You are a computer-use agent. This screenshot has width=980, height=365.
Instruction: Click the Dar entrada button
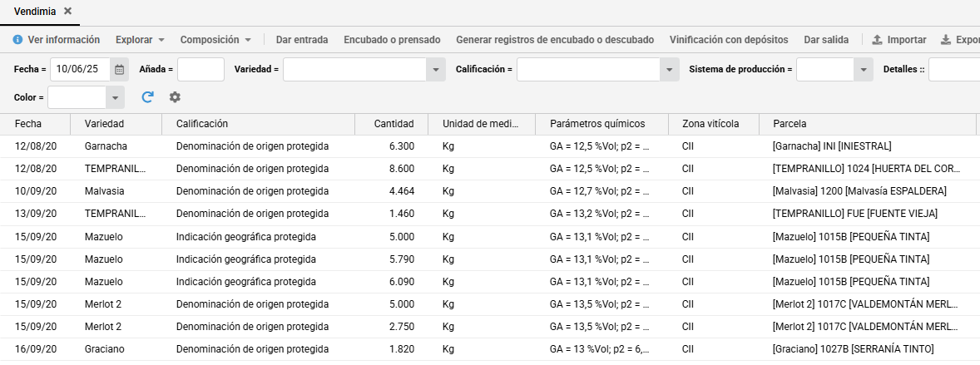[x=302, y=40]
